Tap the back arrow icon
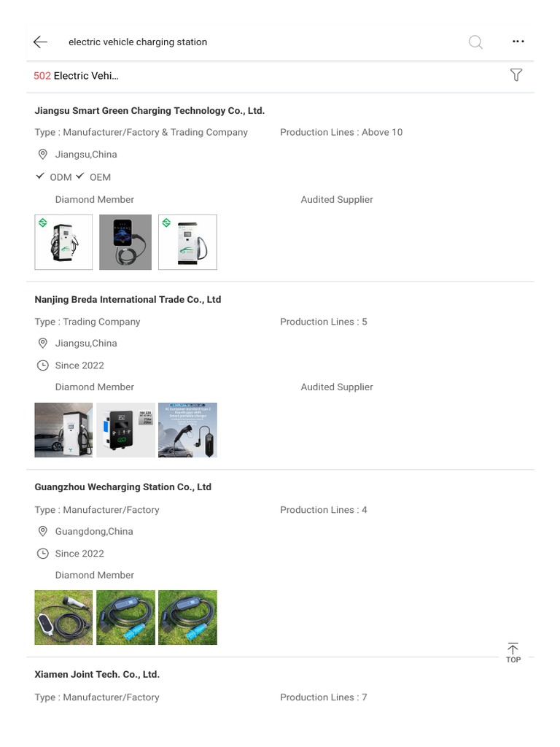The height and width of the screenshot is (747, 560). point(41,42)
